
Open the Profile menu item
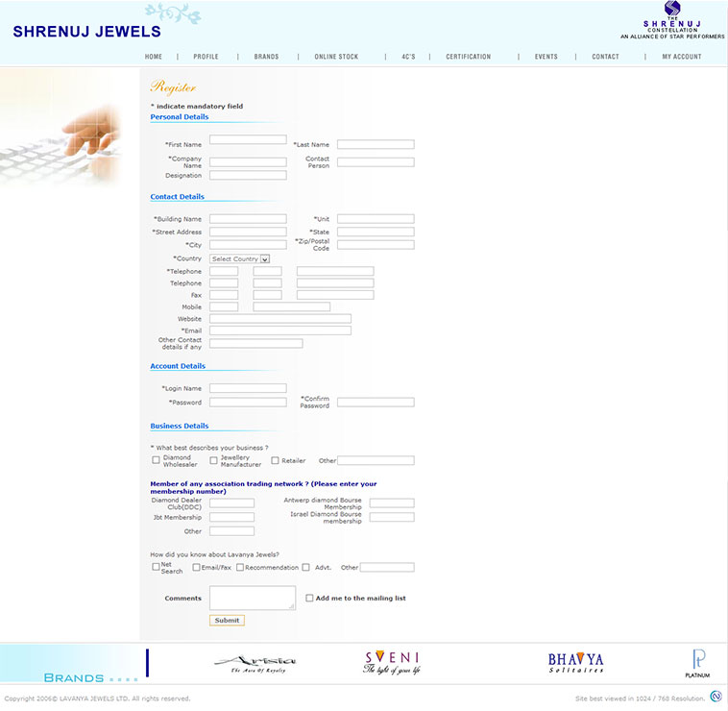point(206,57)
